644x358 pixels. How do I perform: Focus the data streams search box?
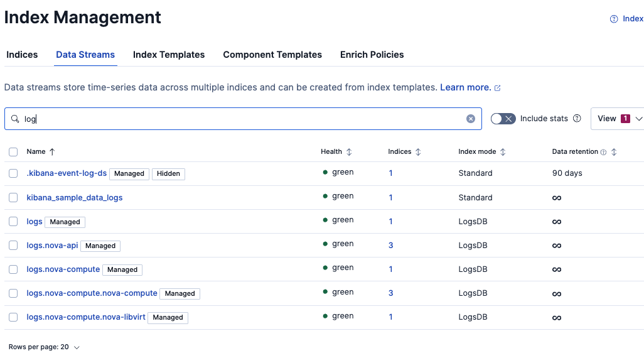tap(245, 119)
